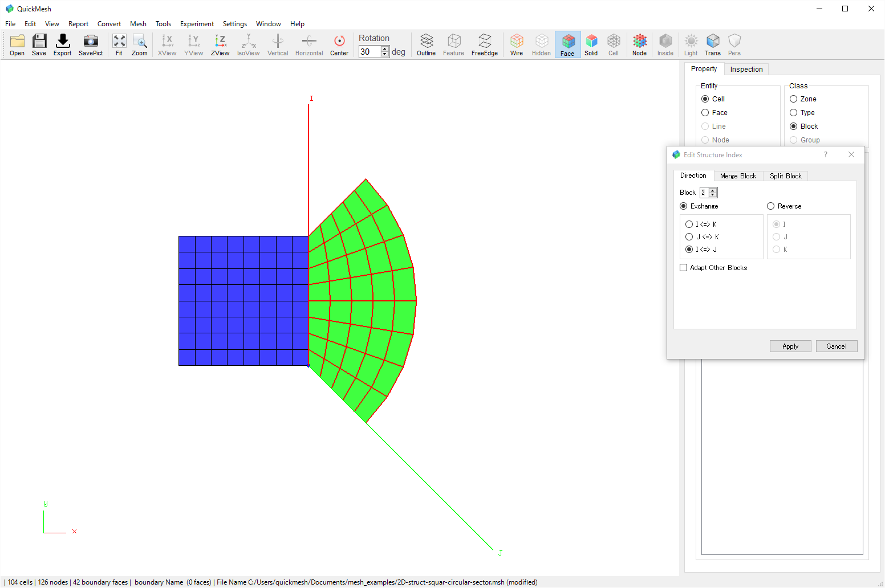The height and width of the screenshot is (588, 885).
Task: Click the Rotation degree stepper arrows
Action: [385, 51]
